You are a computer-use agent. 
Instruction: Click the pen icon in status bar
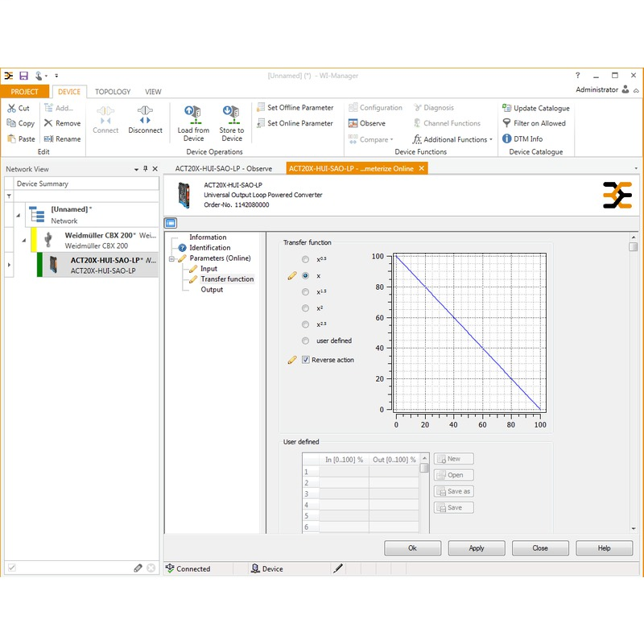coord(337,568)
